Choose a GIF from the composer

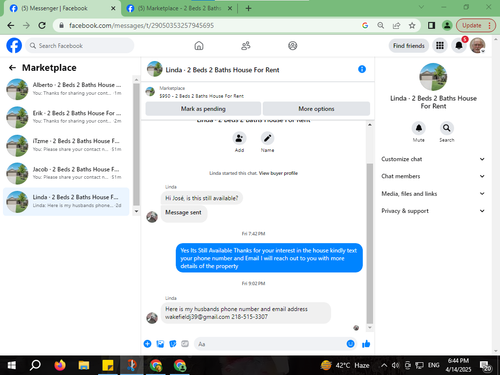[x=185, y=344]
